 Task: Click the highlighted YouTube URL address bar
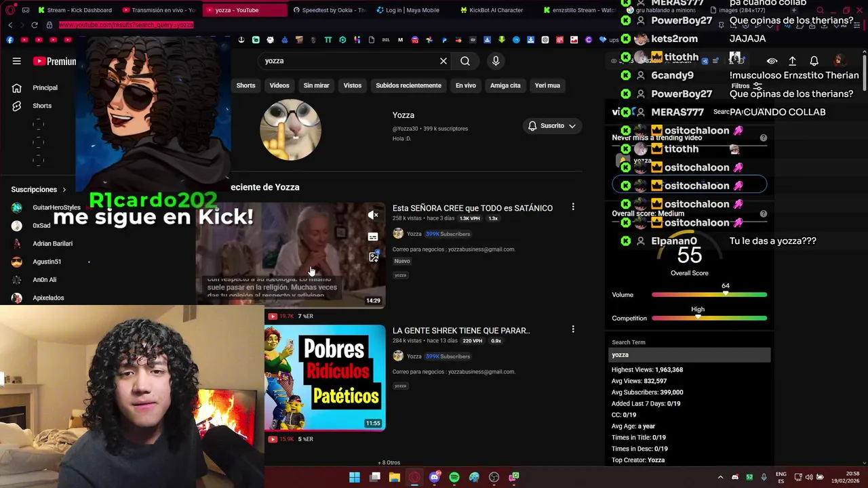126,25
